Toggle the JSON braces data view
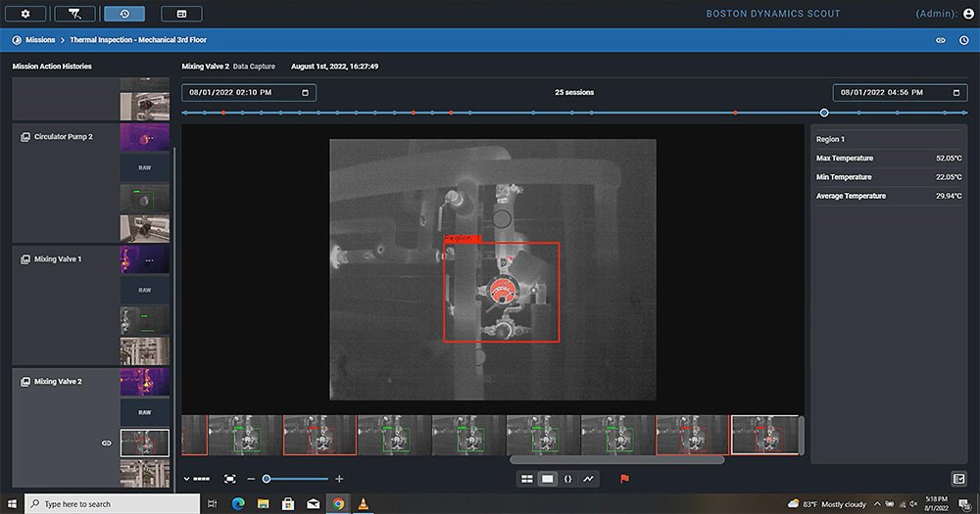Image resolution: width=980 pixels, height=514 pixels. (568, 479)
